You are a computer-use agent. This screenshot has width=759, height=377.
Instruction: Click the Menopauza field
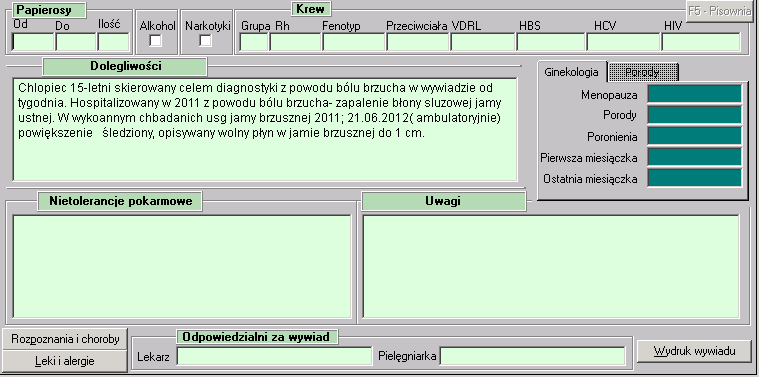click(x=694, y=94)
